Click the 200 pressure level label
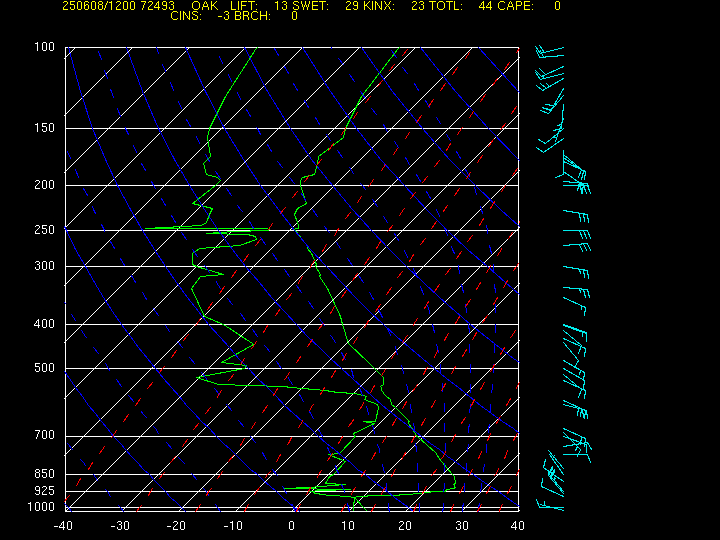 tap(44, 185)
